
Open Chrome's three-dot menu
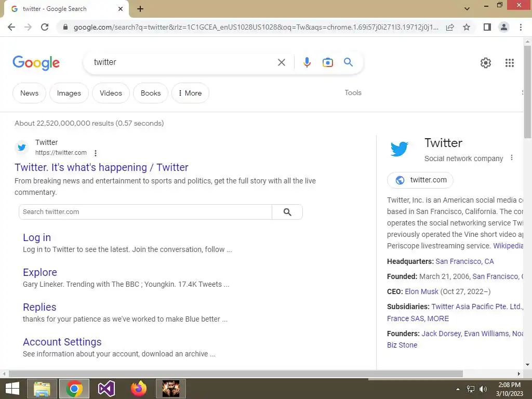(521, 27)
